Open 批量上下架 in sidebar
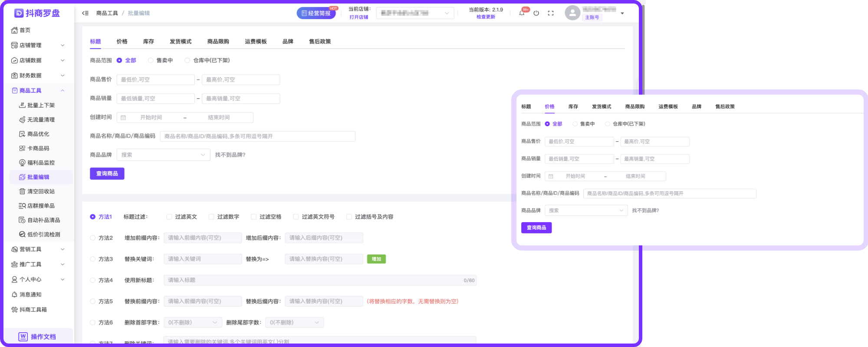Image resolution: width=868 pixels, height=347 pixels. pos(41,105)
